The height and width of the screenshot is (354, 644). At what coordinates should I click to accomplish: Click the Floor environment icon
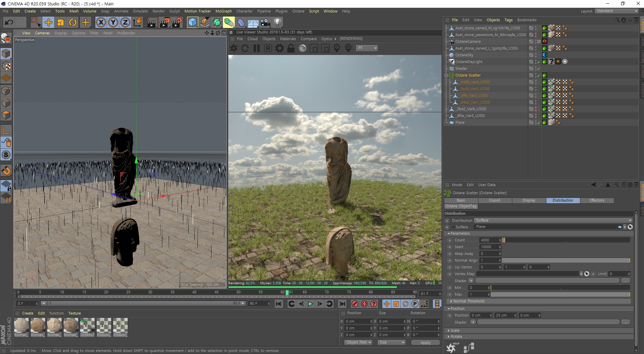tap(253, 23)
